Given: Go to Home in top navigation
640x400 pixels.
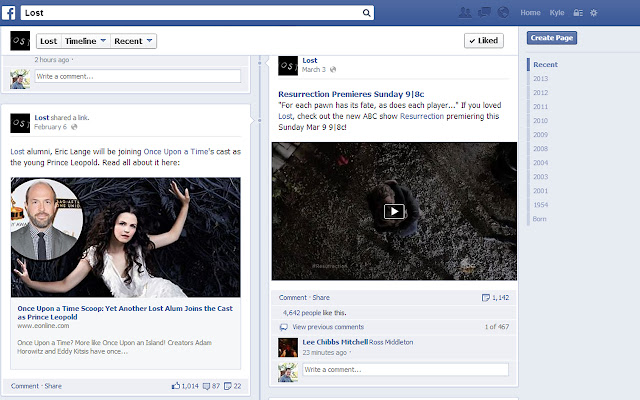Looking at the screenshot, I should (x=530, y=13).
